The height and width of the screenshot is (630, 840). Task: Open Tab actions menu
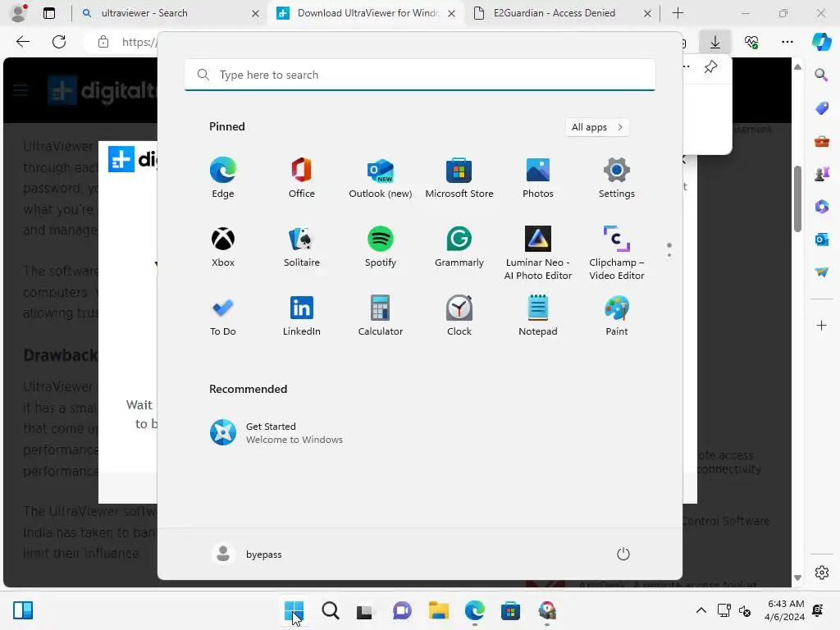(x=49, y=13)
